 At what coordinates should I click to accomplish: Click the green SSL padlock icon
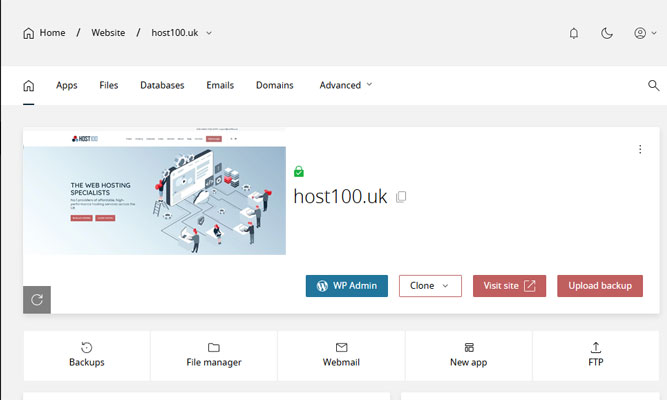[299, 171]
